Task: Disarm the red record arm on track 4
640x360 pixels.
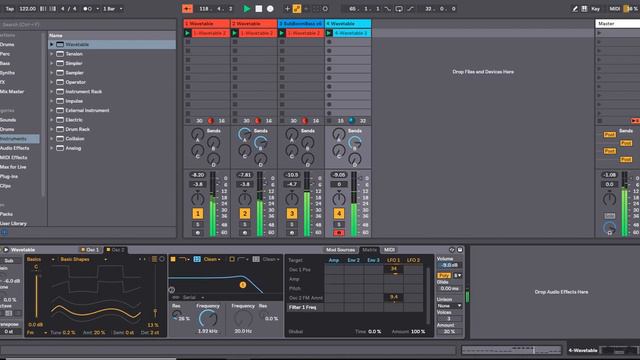Action: point(339,233)
